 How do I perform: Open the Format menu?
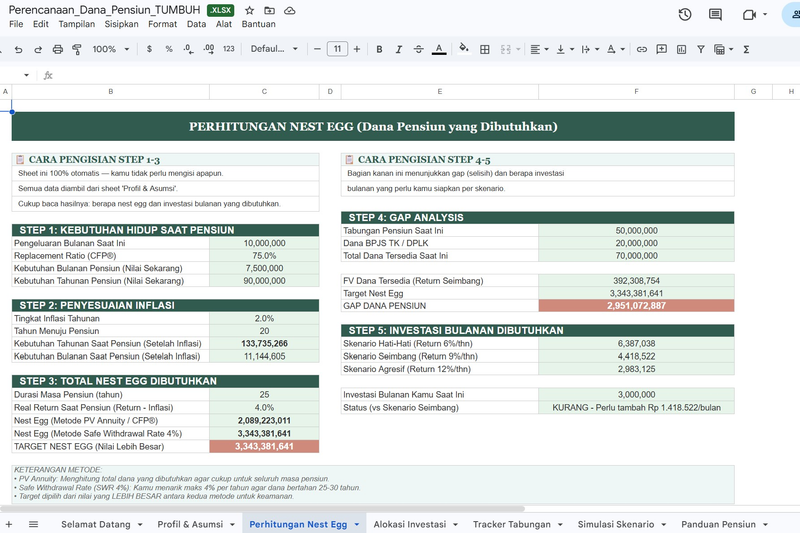(x=162, y=24)
